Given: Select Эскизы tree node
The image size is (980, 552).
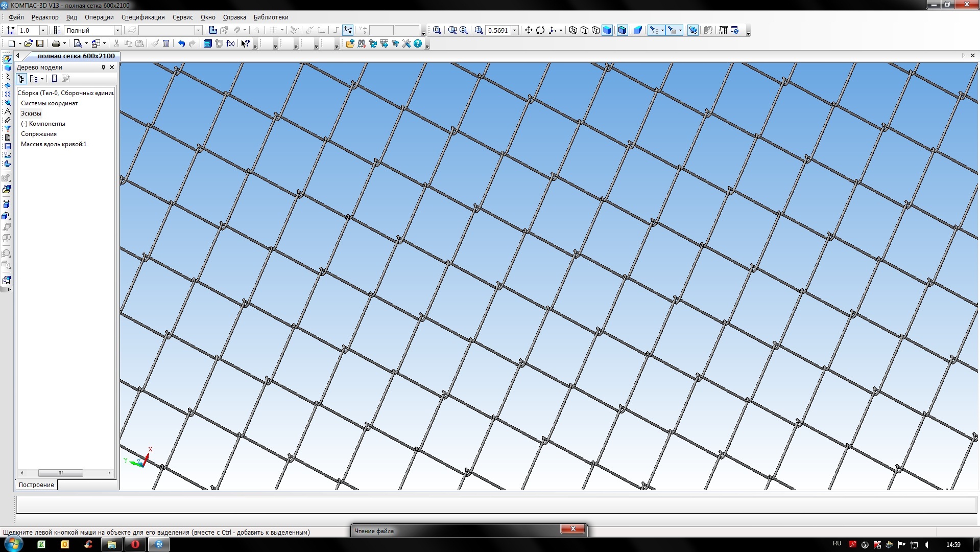Looking at the screenshot, I should 31,113.
